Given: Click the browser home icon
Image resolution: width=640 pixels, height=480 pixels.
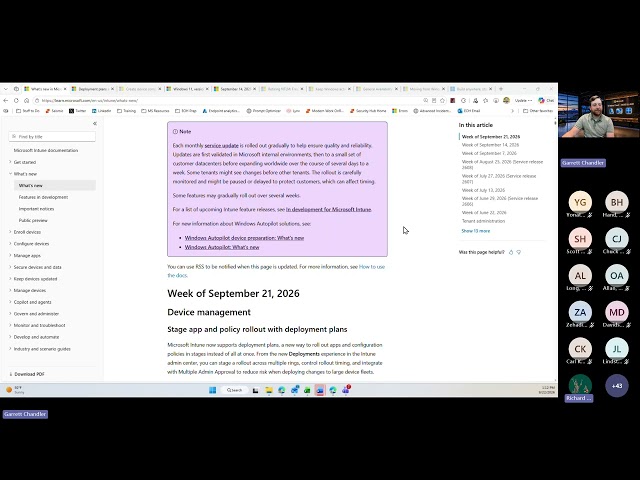Looking at the screenshot, I should coord(27,100).
